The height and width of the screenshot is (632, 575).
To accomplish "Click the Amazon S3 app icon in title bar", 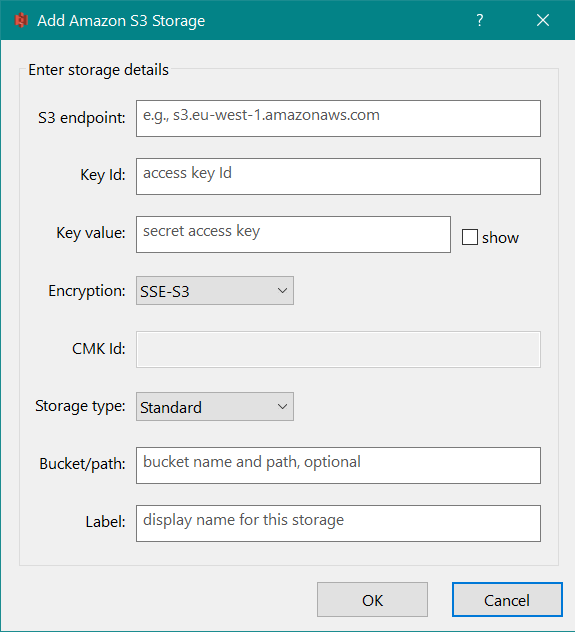I will pos(21,20).
